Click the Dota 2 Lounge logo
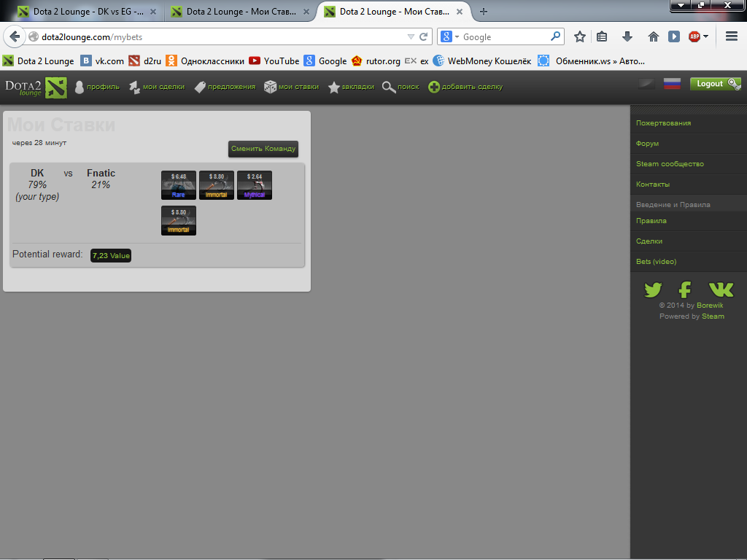 pyautogui.click(x=36, y=87)
